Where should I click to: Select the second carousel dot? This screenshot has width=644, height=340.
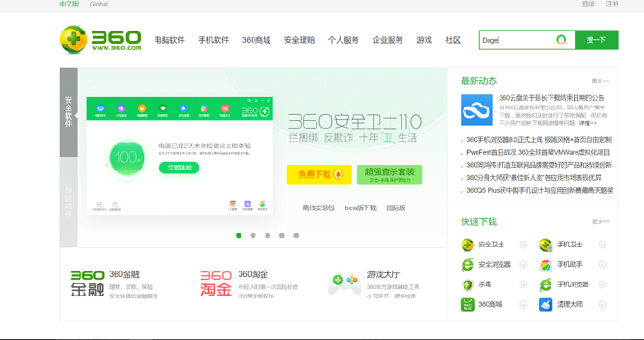pyautogui.click(x=253, y=235)
